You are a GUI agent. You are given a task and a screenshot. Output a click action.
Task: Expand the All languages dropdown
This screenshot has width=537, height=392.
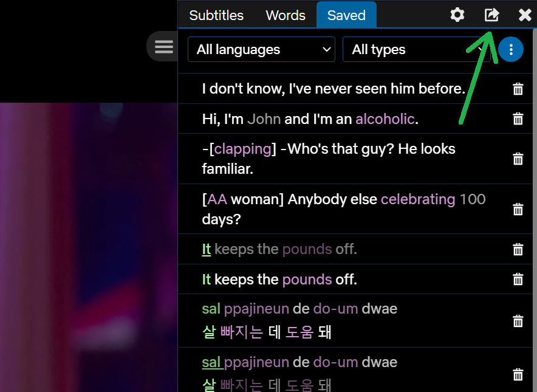(261, 49)
